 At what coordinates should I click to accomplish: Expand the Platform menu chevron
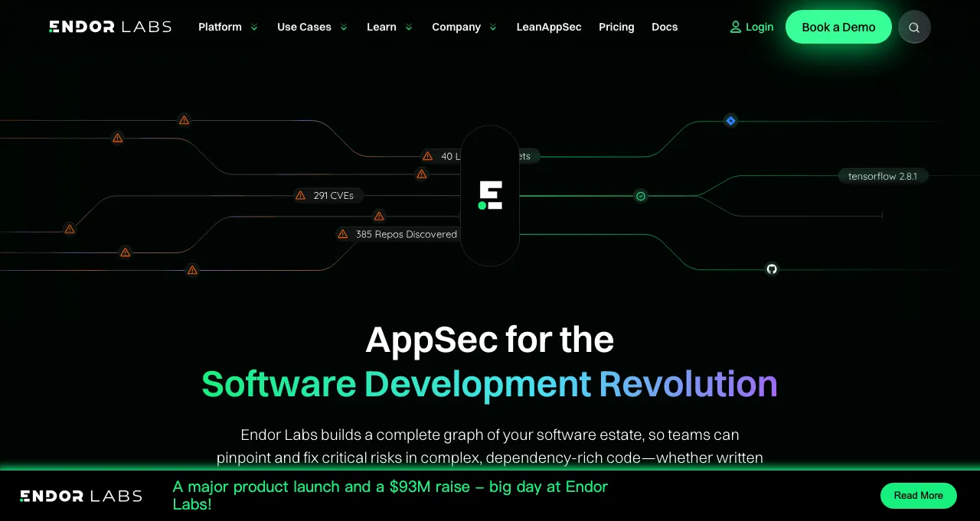(x=253, y=28)
